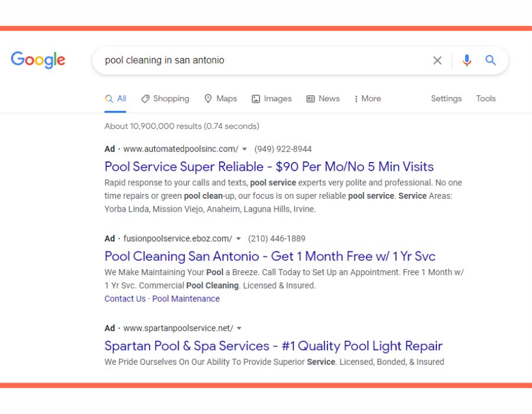Switch to the Shopping tab

tap(166, 99)
